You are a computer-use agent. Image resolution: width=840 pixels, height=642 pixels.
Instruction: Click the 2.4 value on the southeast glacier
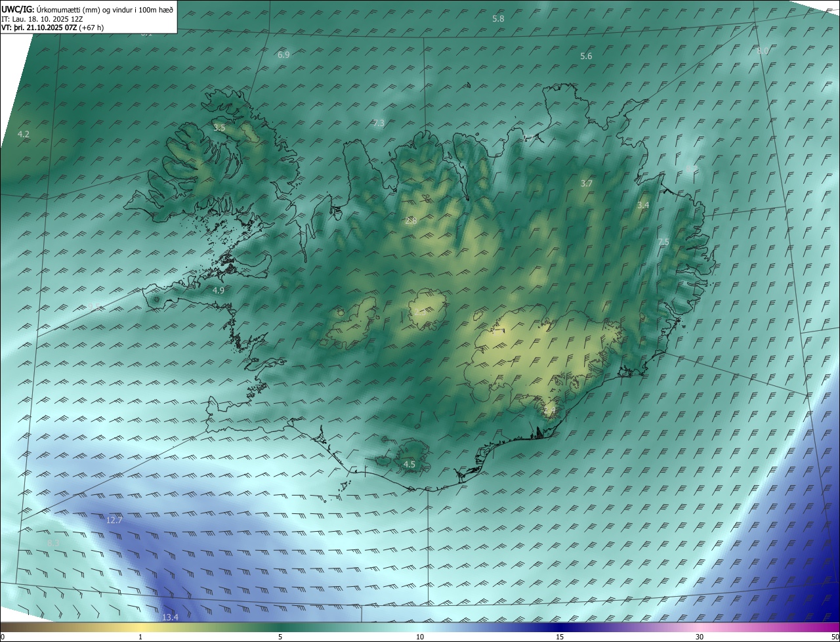coord(549,411)
